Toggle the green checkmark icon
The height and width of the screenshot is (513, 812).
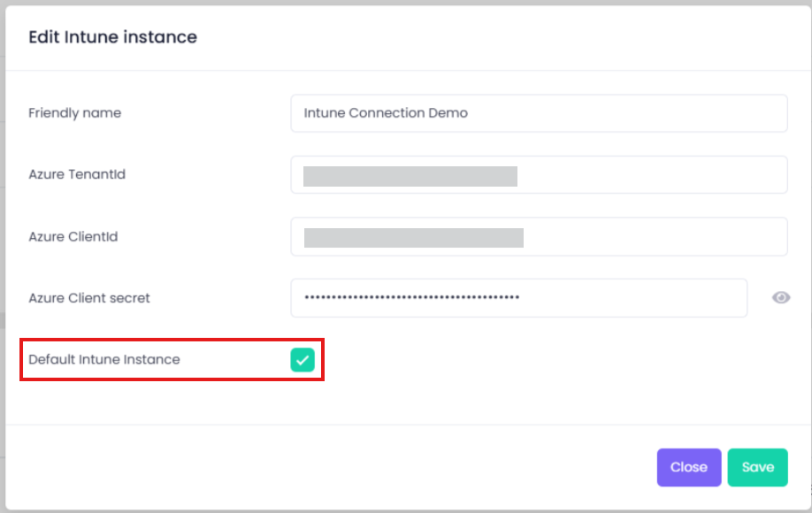pos(303,360)
